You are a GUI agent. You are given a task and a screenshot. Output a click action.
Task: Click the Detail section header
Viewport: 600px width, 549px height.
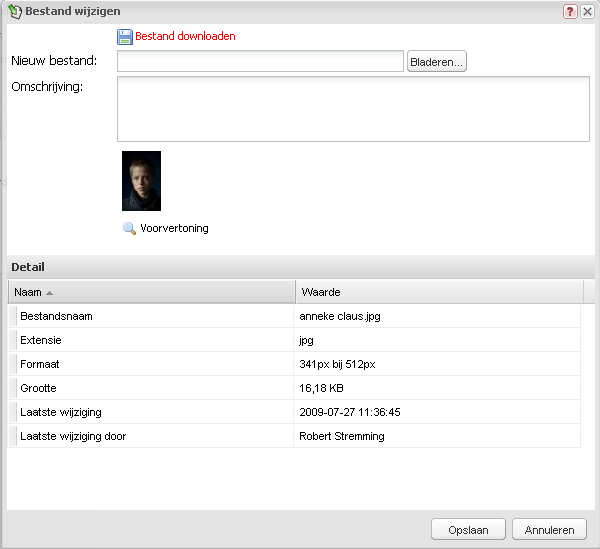pos(301,267)
